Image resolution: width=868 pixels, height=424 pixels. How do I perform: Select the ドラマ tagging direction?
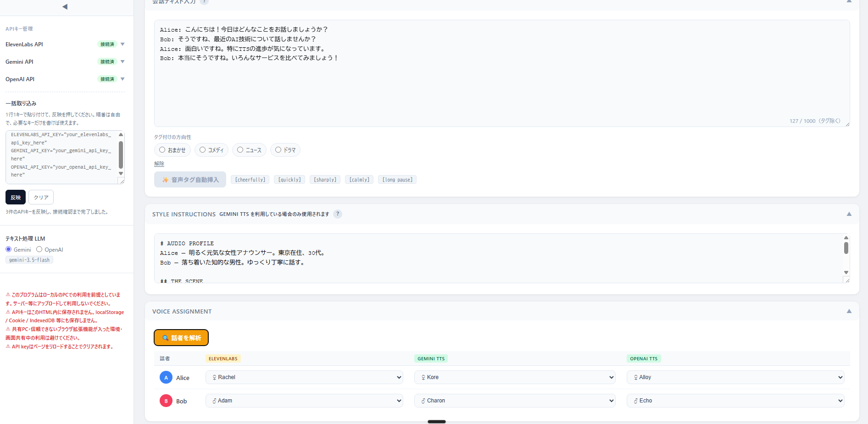pyautogui.click(x=285, y=150)
